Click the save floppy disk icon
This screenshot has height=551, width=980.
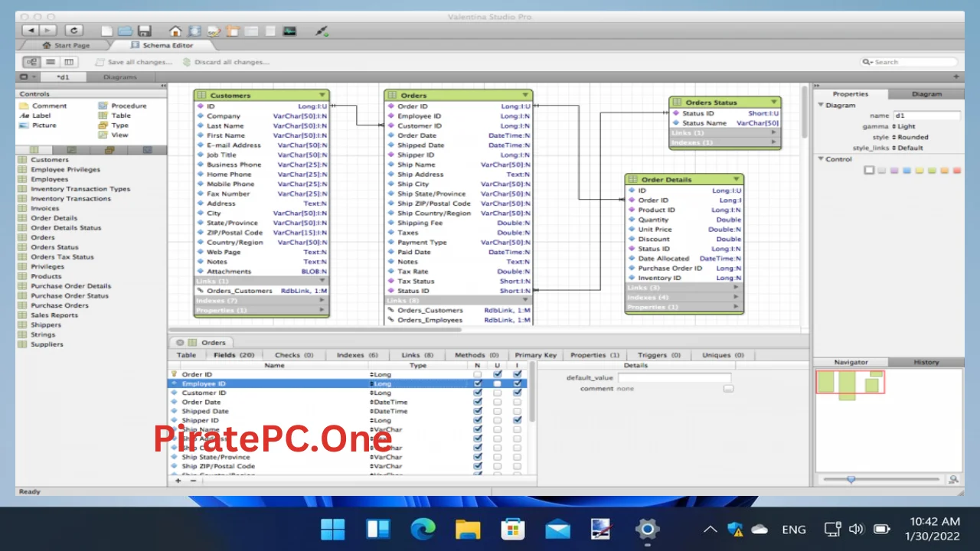(144, 31)
